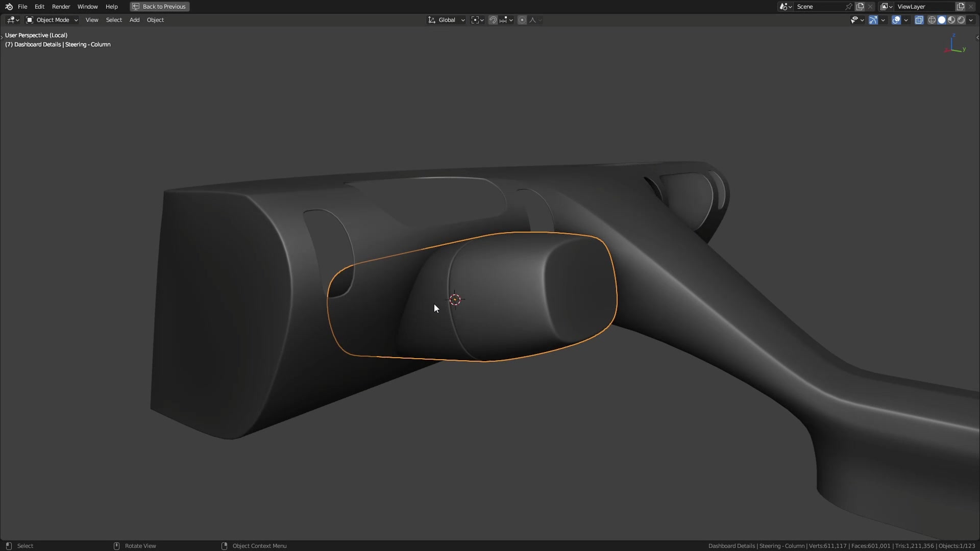Toggle viewport overlays
This screenshot has height=551, width=980.
(896, 20)
